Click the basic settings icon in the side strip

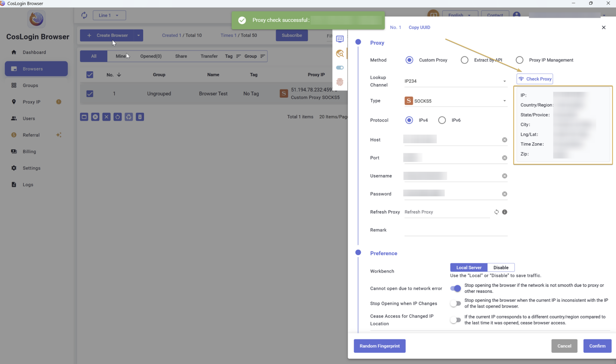pos(340,39)
